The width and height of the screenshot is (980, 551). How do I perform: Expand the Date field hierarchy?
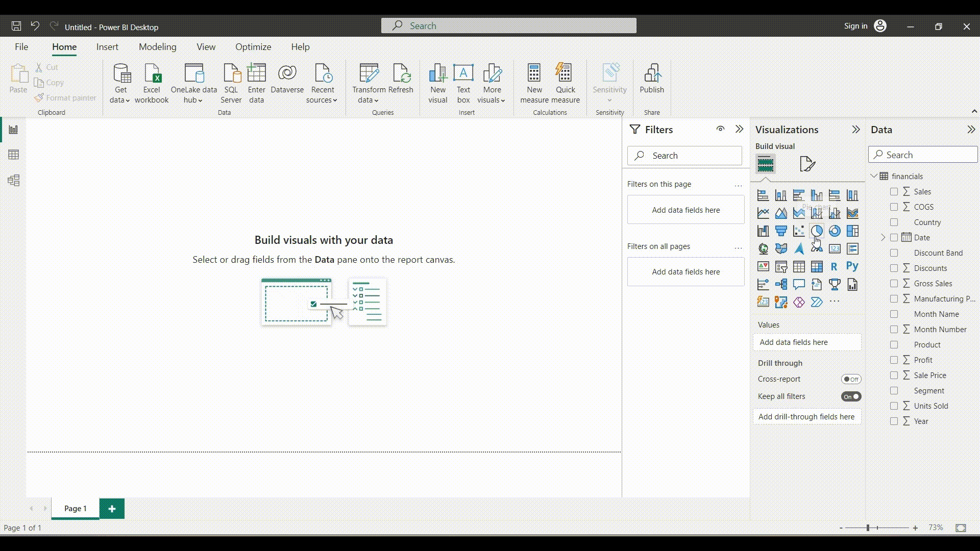pyautogui.click(x=883, y=238)
